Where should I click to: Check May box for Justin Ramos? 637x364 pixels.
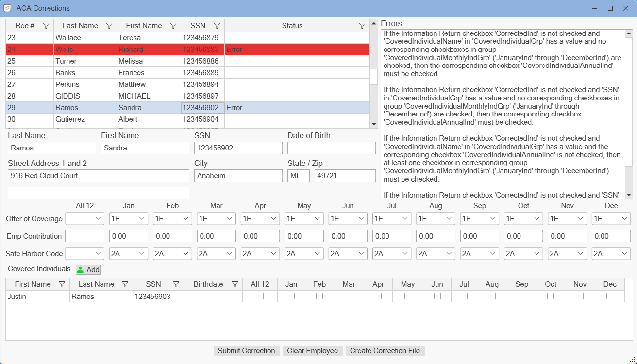coord(408,296)
